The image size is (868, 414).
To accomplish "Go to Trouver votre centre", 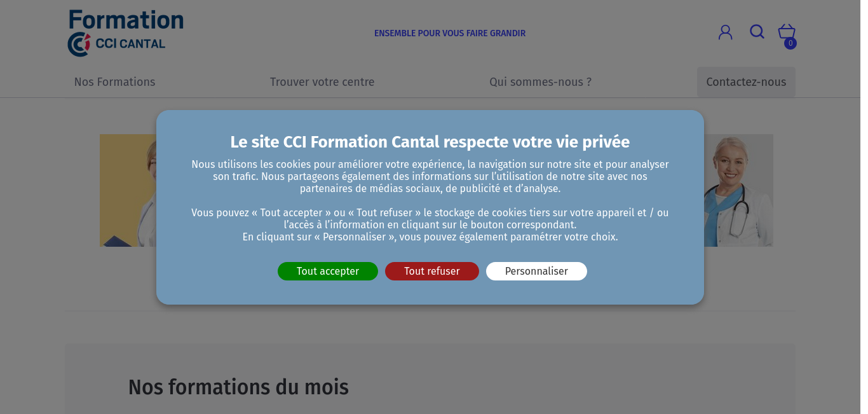I will (x=322, y=82).
